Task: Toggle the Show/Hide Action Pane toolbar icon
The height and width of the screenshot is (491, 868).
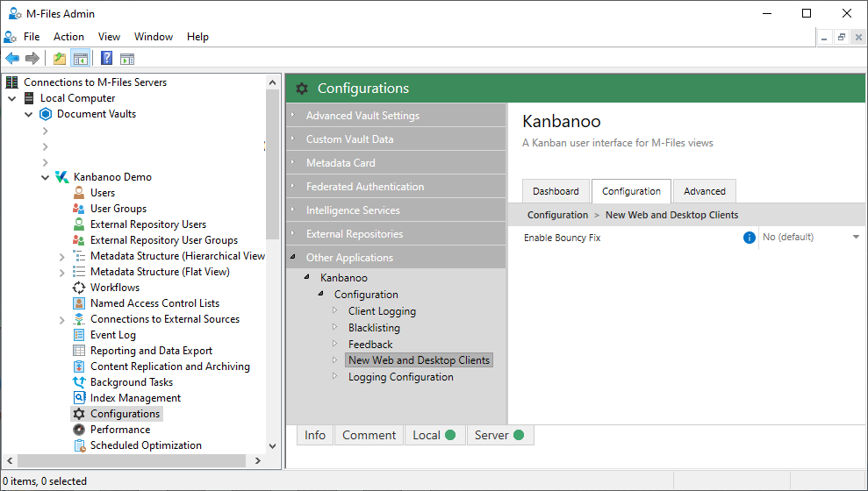Action: tap(127, 58)
